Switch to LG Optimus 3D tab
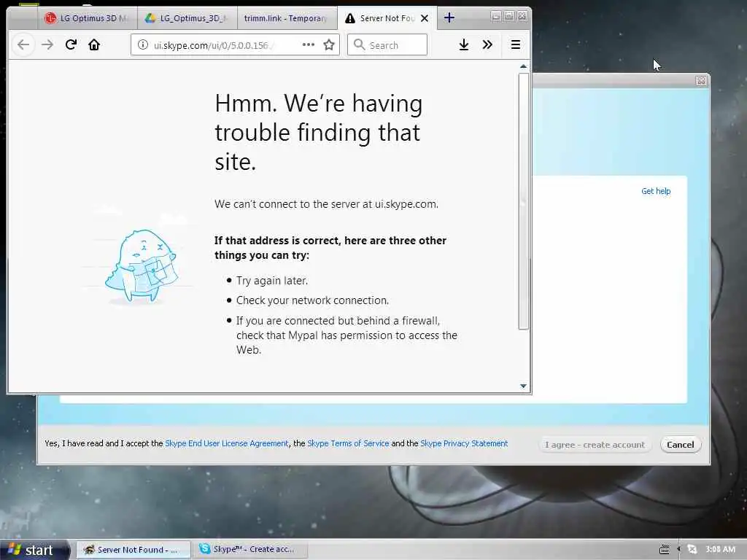The height and width of the screenshot is (560, 747). 88,18
